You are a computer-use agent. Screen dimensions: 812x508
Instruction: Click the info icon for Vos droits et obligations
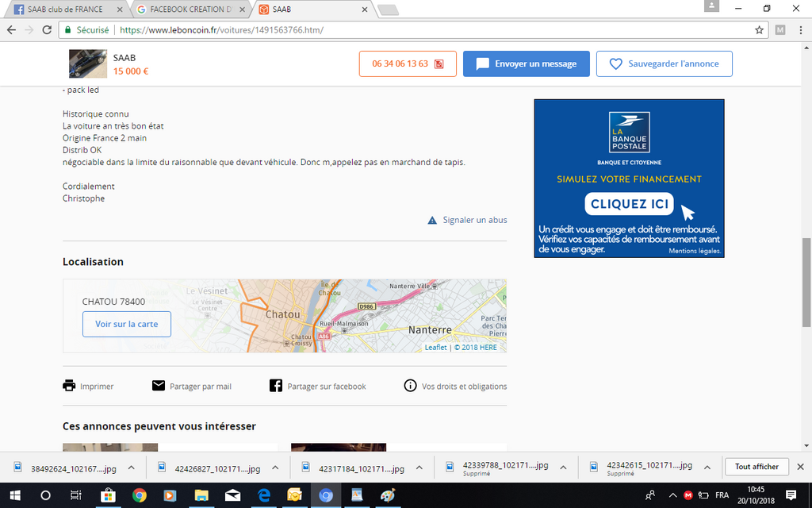[x=410, y=386]
